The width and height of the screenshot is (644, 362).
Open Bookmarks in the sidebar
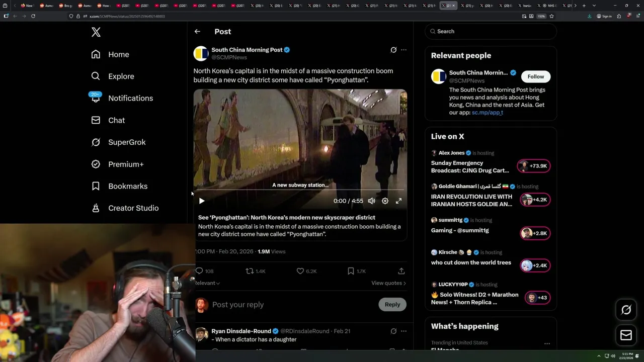[127, 186]
